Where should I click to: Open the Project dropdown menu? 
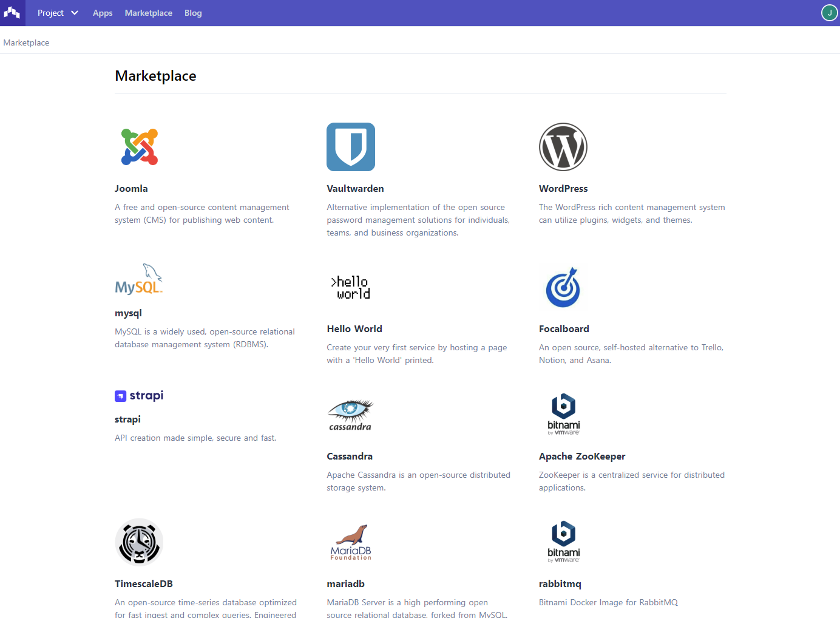tap(58, 13)
